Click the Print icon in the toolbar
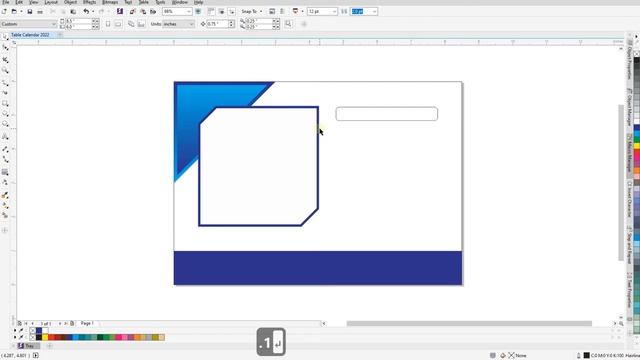The height and width of the screenshot is (360, 640). click(x=40, y=11)
